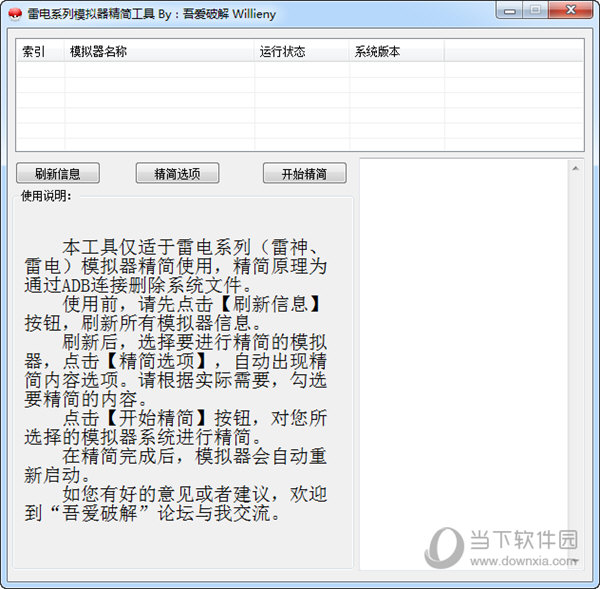Click the 使用说明: group label
The height and width of the screenshot is (589, 600).
click(46, 196)
